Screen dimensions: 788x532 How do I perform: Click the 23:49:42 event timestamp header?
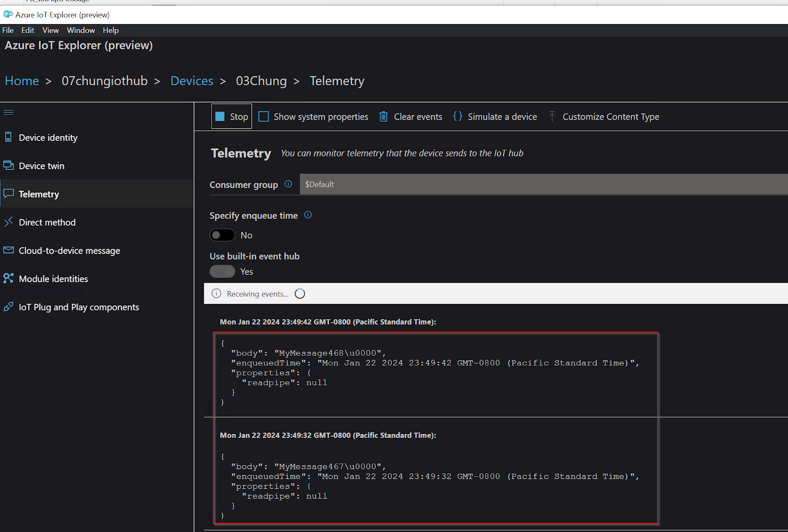328,322
